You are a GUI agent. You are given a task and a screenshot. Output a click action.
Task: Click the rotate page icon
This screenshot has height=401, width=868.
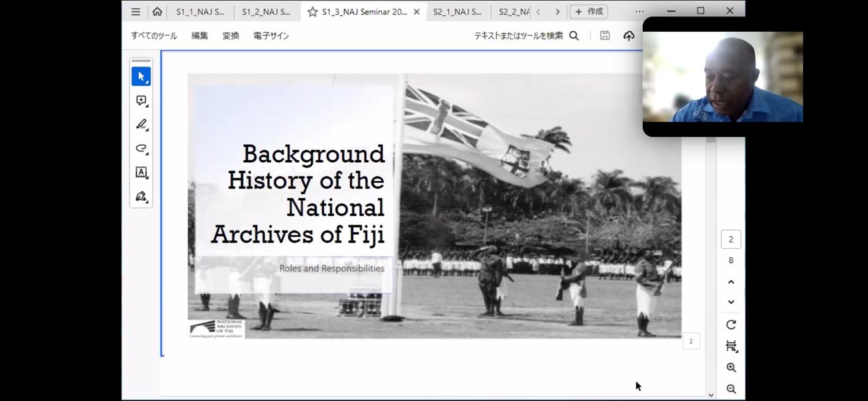click(731, 324)
